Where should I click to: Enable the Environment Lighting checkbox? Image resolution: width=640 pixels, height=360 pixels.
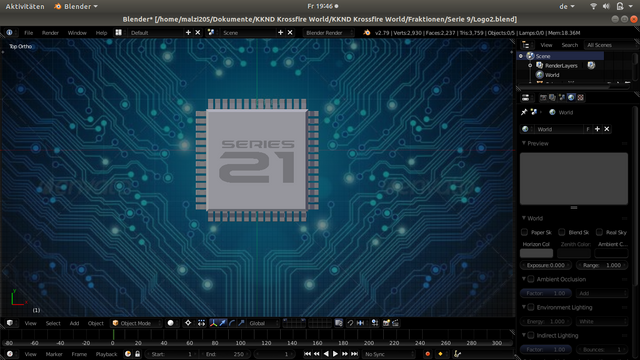(531, 307)
